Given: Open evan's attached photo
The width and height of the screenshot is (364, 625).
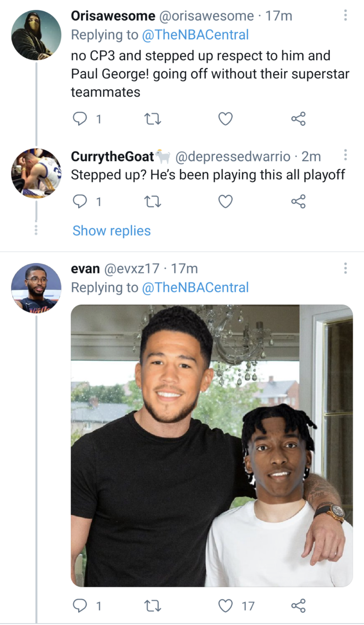Looking at the screenshot, I should pyautogui.click(x=212, y=446).
